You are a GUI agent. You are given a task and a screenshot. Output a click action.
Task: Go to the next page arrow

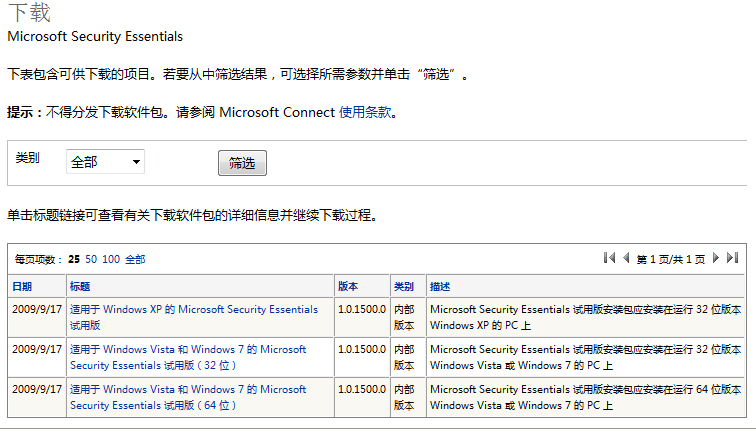[x=716, y=258]
